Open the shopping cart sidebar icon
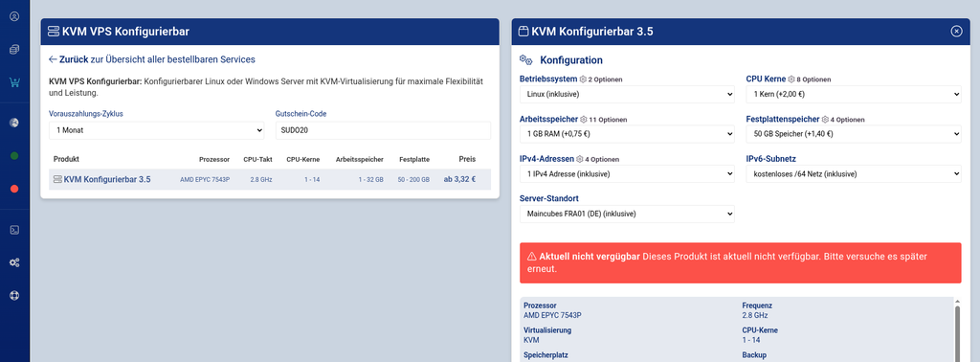The height and width of the screenshot is (362, 980). 14,82
